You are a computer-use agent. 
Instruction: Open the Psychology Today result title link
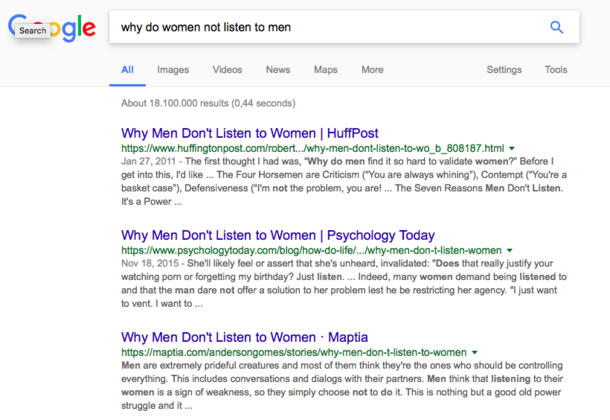(278, 235)
